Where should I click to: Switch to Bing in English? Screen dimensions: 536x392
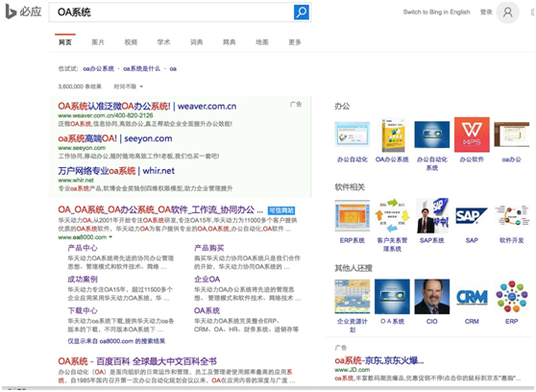pos(436,12)
